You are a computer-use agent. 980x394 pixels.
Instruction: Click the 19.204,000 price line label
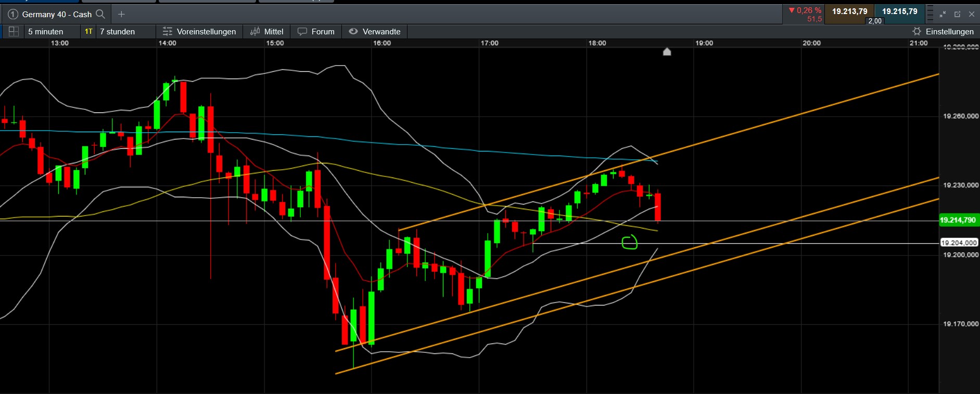click(959, 243)
